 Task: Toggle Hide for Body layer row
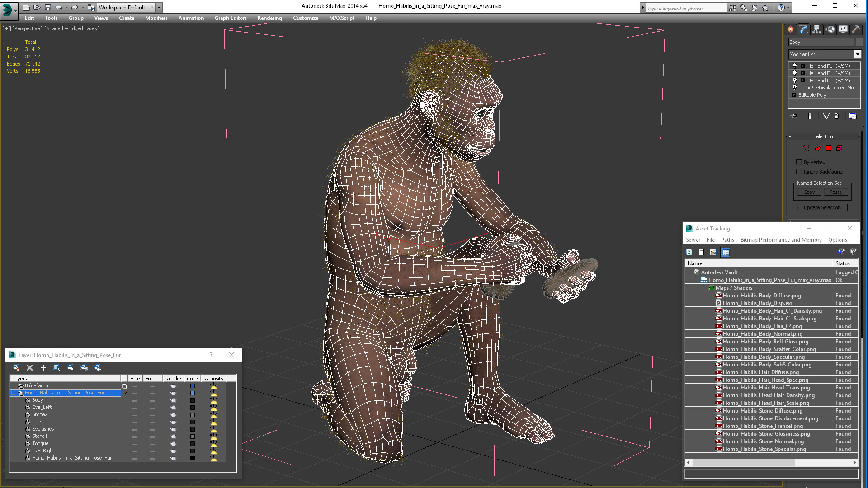tap(135, 400)
